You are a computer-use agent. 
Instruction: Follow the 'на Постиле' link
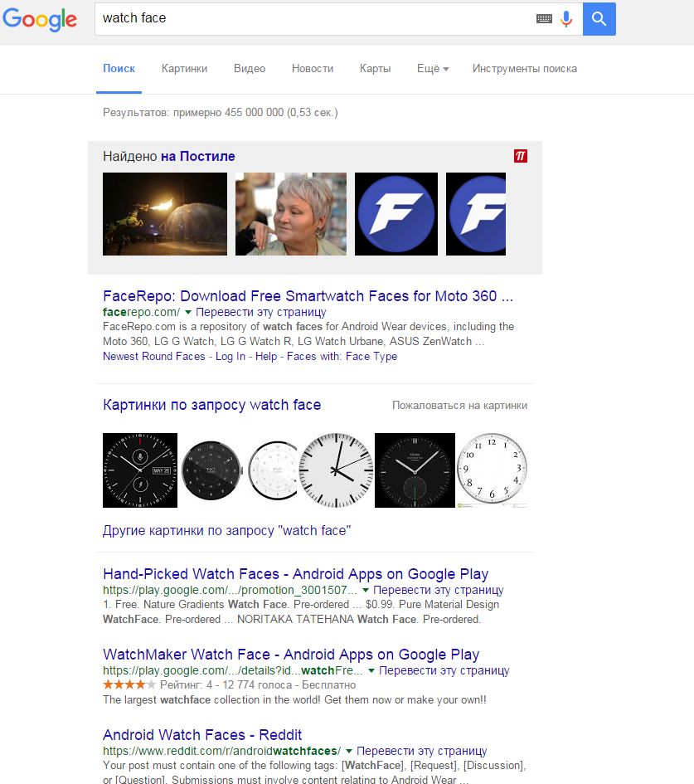(198, 157)
